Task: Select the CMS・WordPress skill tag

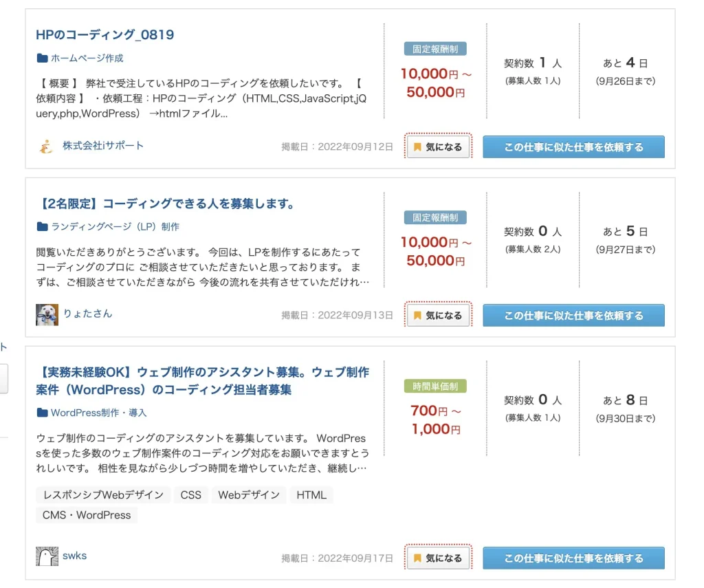Action: coord(87,515)
